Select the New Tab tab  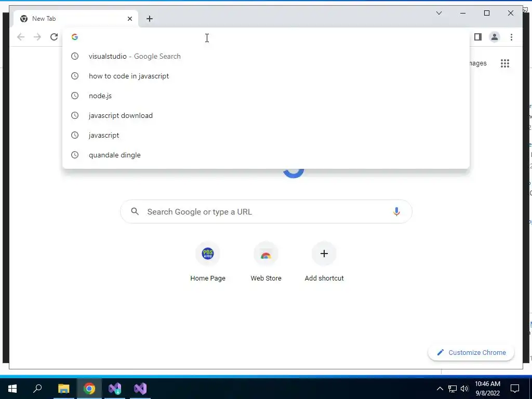coord(76,19)
